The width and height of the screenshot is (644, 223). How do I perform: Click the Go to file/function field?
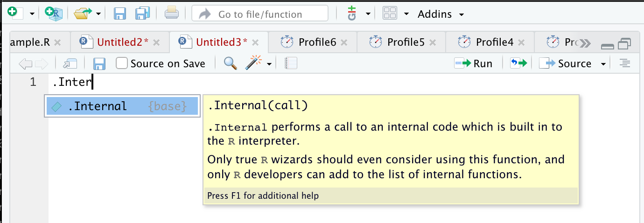(x=259, y=14)
